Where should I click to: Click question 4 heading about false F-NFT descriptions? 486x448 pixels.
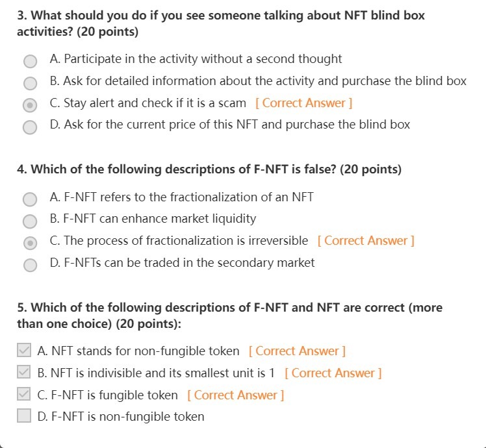pos(209,169)
